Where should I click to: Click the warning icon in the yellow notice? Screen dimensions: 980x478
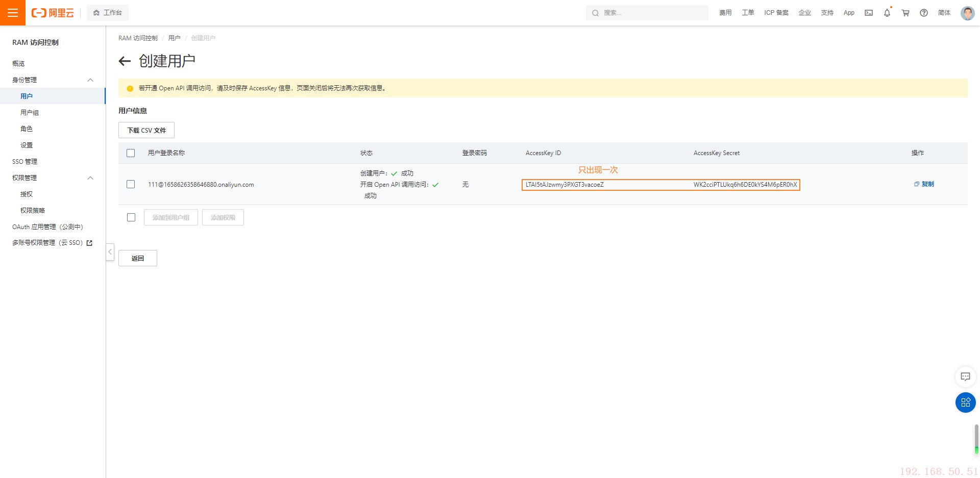(x=130, y=88)
